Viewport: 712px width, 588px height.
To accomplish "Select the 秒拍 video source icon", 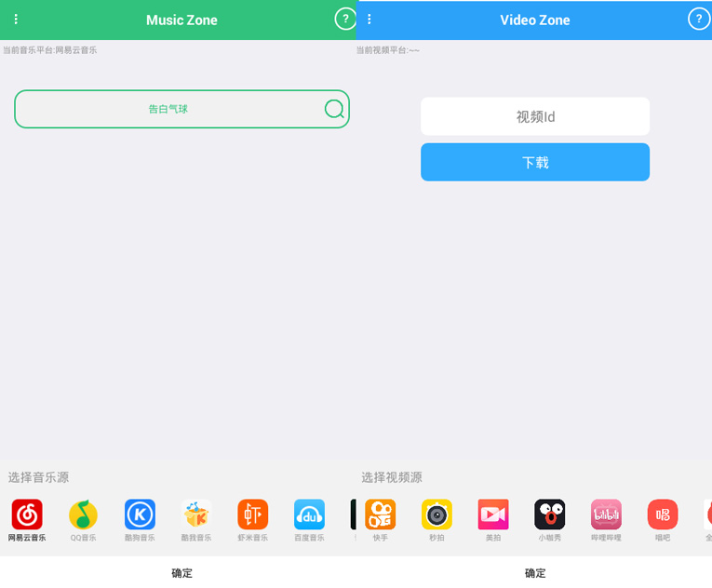I will tap(437, 514).
